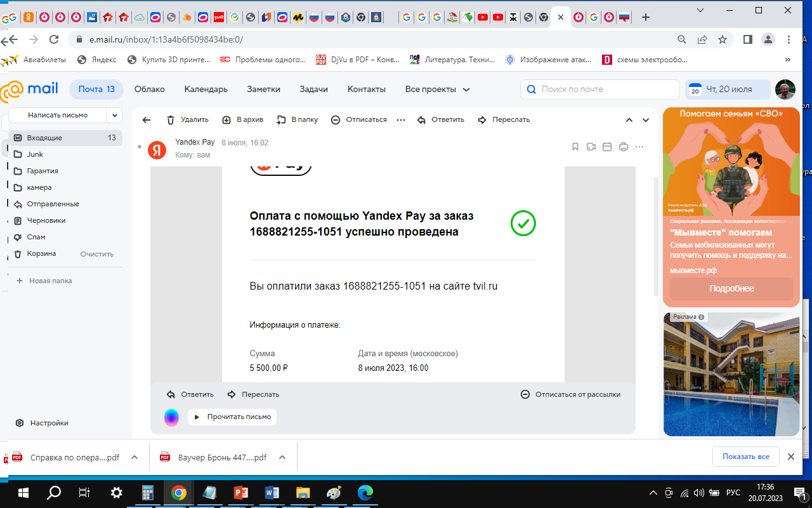Open the Яндекс bookmark

(96, 60)
